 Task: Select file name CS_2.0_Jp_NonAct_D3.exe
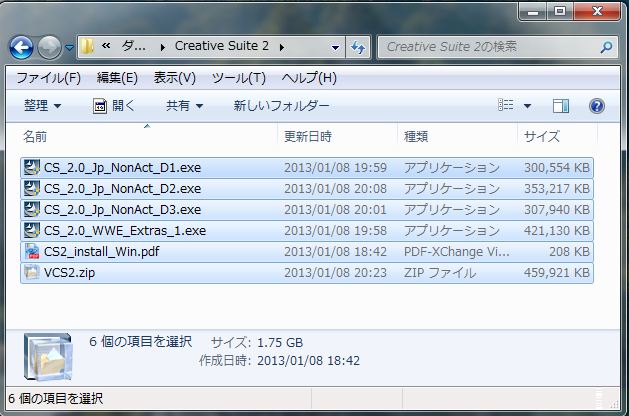[x=122, y=209]
